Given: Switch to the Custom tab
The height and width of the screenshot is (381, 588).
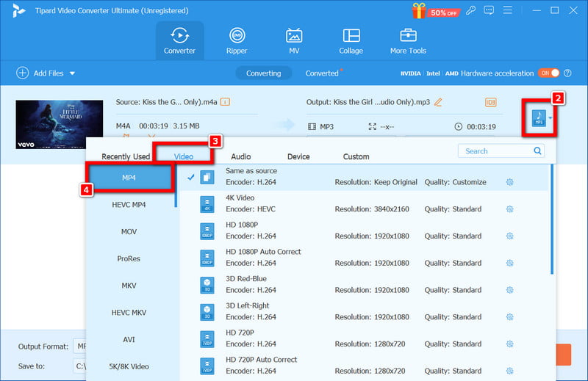Looking at the screenshot, I should pos(356,156).
